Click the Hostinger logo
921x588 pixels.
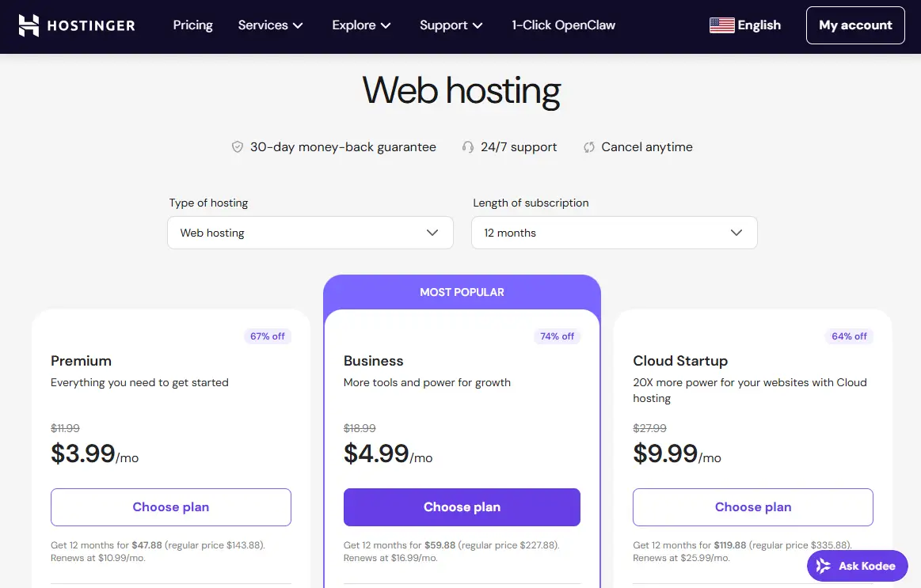click(x=76, y=25)
